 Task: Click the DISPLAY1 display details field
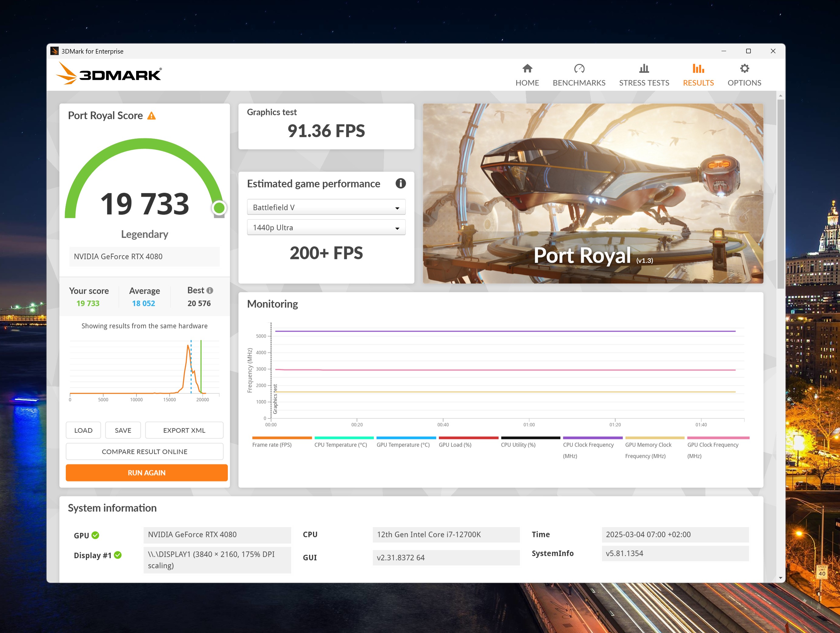(217, 560)
